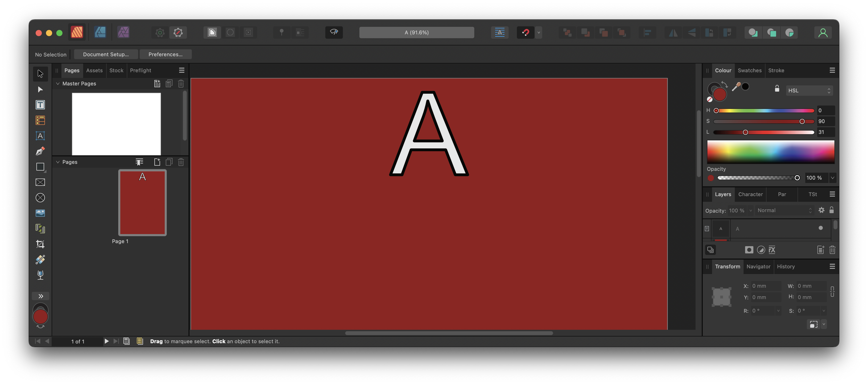Open the snapping options dropdown arrow

click(x=539, y=32)
